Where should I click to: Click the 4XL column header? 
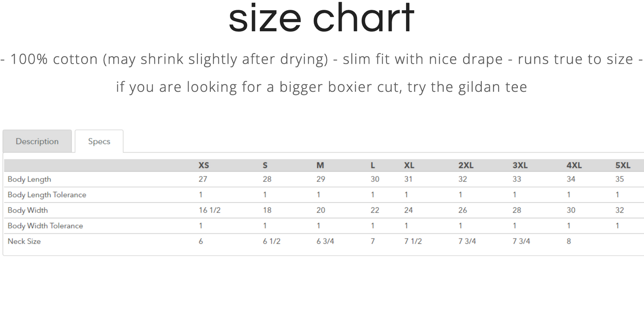coord(574,165)
